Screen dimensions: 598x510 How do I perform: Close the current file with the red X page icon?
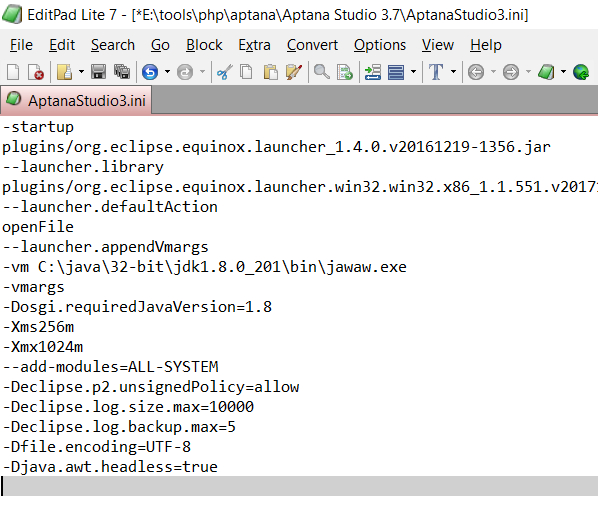click(x=36, y=72)
